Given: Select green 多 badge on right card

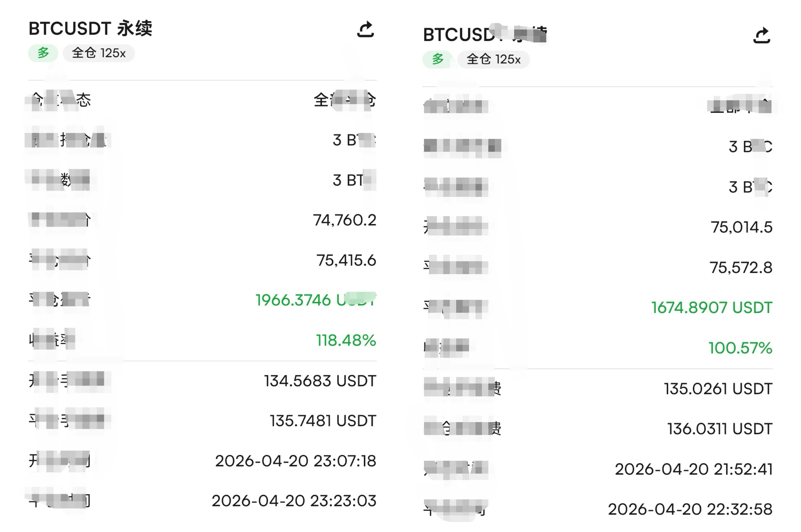Looking at the screenshot, I should pos(438,59).
